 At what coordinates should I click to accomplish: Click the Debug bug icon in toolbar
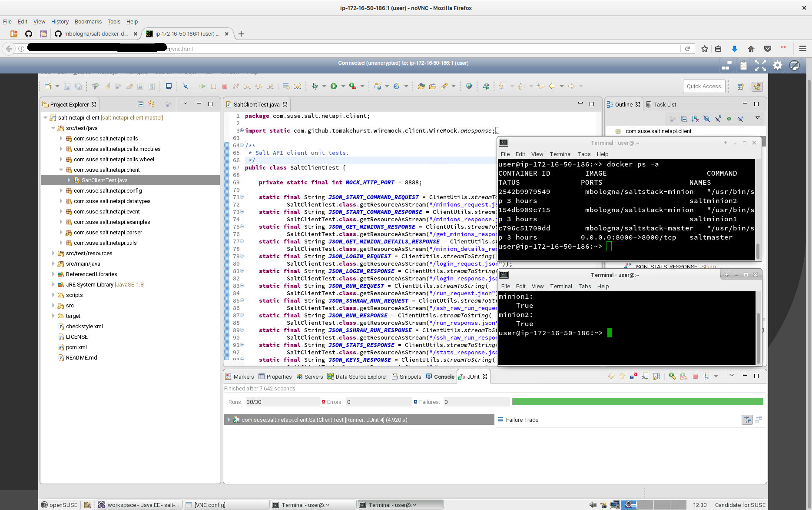pos(315,87)
